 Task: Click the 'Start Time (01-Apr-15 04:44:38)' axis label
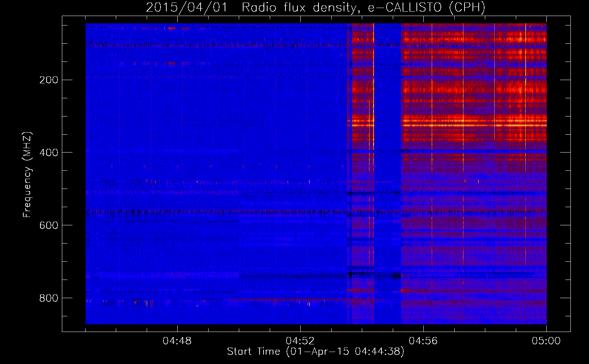pos(316,352)
